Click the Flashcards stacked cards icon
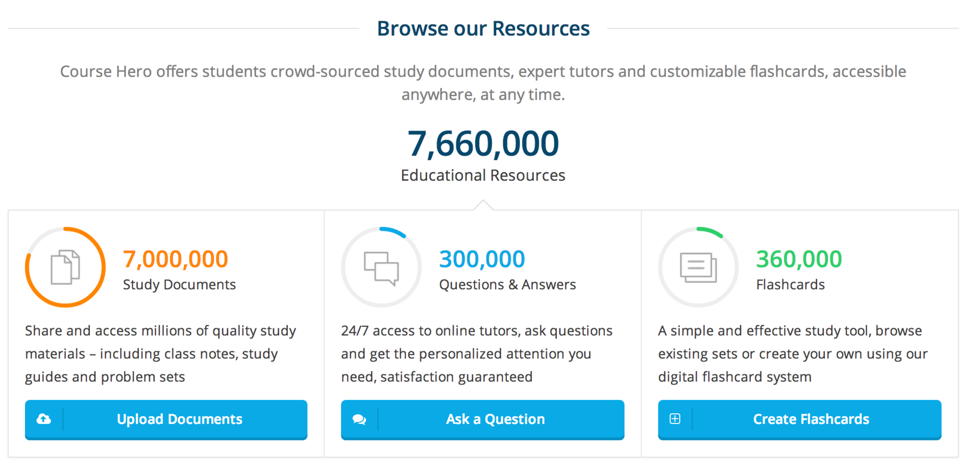The width and height of the screenshot is (980, 472). click(x=698, y=267)
